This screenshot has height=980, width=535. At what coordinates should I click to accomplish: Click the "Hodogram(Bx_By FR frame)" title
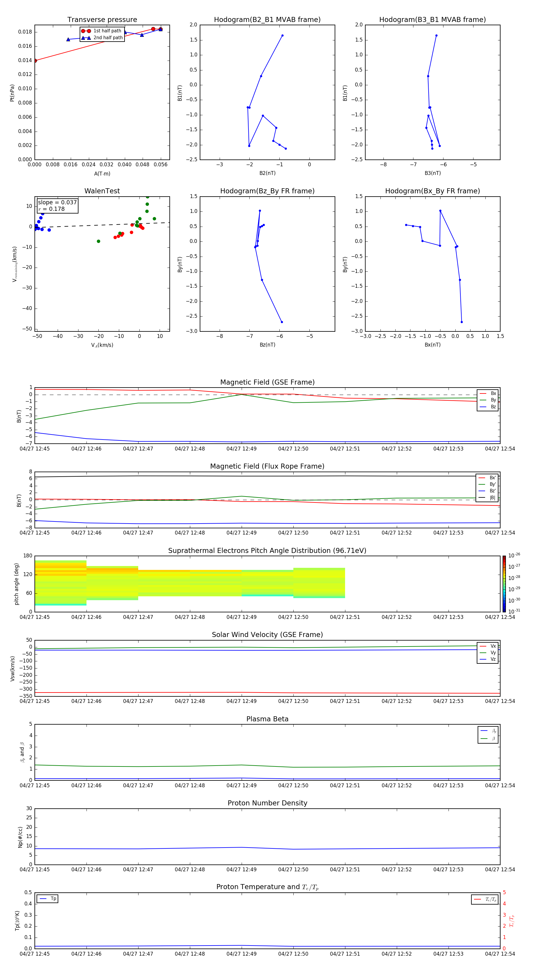click(x=432, y=191)
